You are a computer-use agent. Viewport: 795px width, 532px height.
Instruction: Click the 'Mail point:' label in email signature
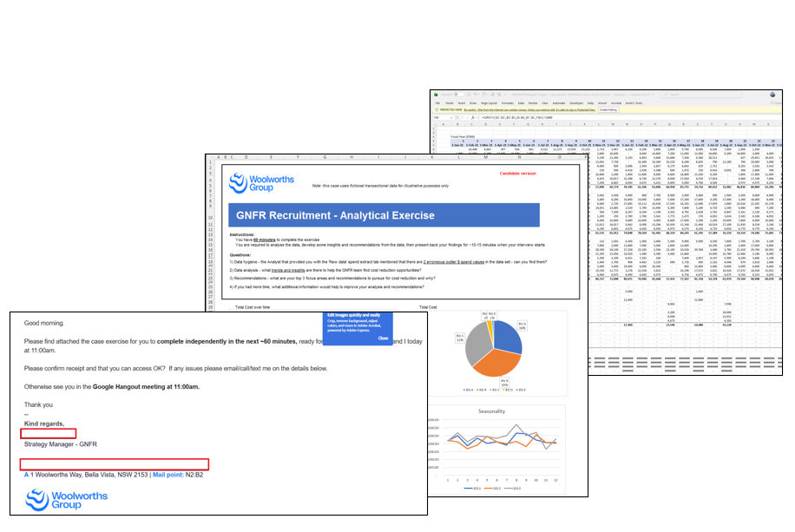(x=168, y=476)
